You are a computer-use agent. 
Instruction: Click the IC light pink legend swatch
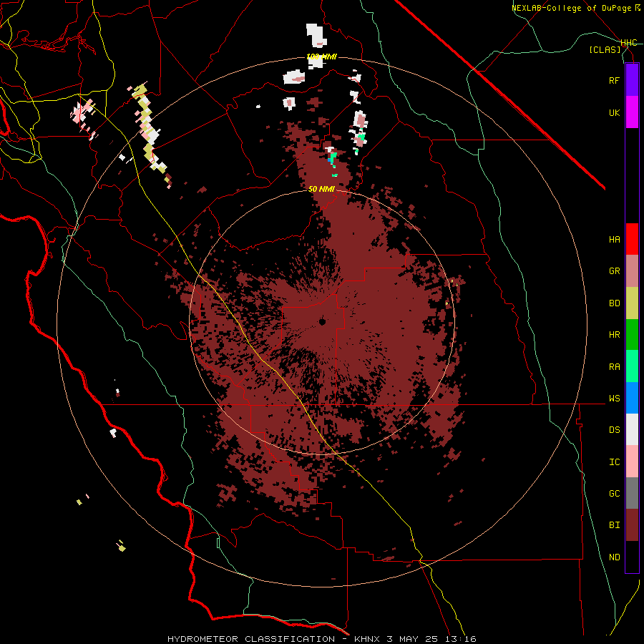[x=632, y=462]
